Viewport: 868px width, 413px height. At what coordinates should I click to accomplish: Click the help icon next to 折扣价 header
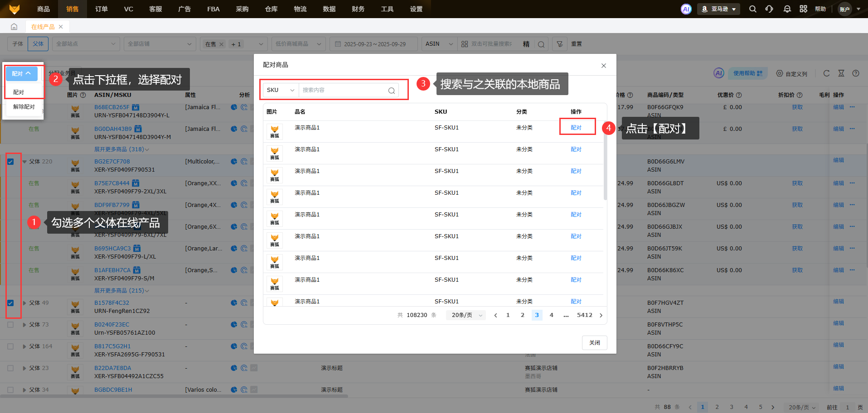click(x=800, y=95)
